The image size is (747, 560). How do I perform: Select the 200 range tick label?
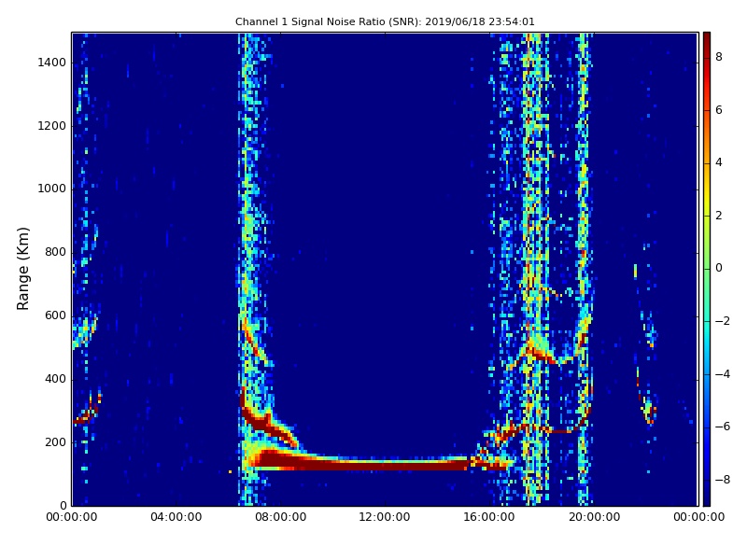[x=55, y=442]
